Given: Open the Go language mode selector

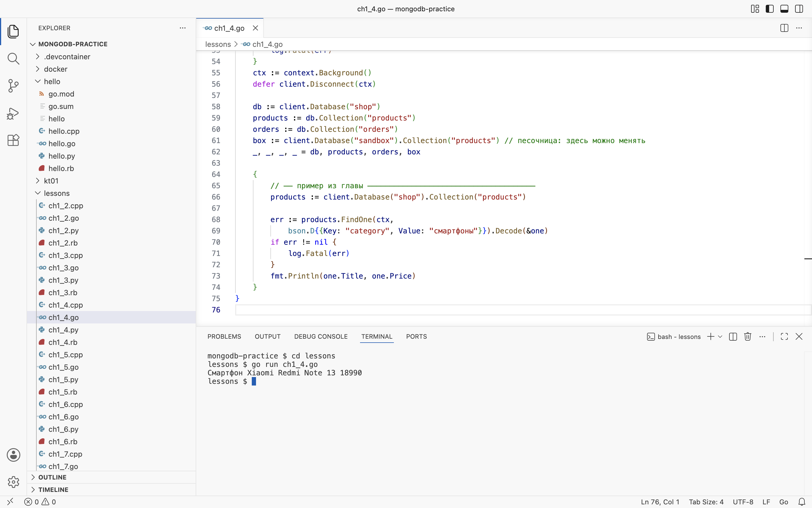Looking at the screenshot, I should pyautogui.click(x=784, y=502).
